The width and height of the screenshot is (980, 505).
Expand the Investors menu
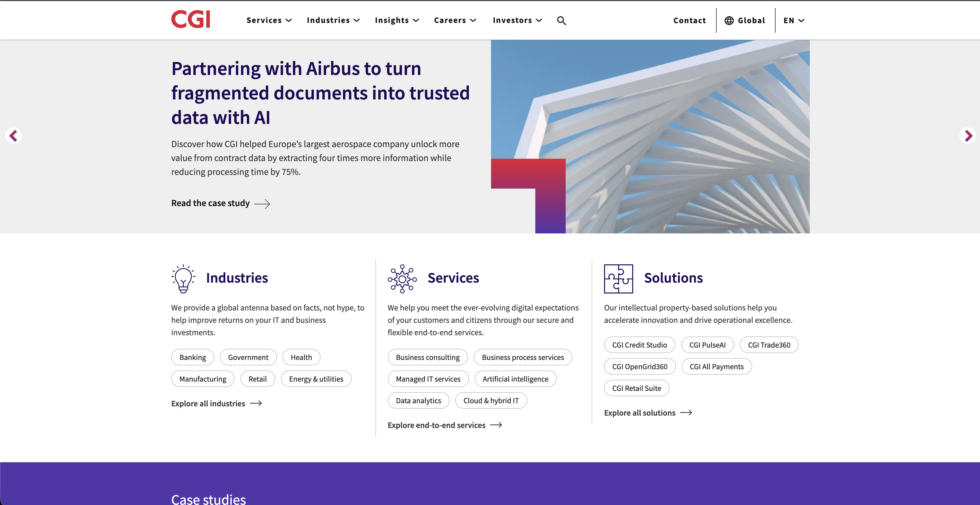pyautogui.click(x=517, y=21)
